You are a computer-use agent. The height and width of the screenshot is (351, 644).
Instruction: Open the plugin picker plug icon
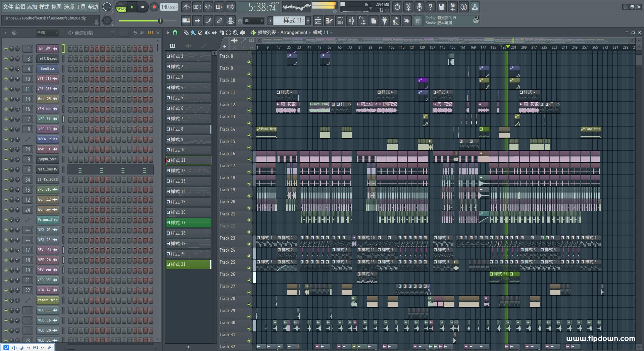coord(385,21)
